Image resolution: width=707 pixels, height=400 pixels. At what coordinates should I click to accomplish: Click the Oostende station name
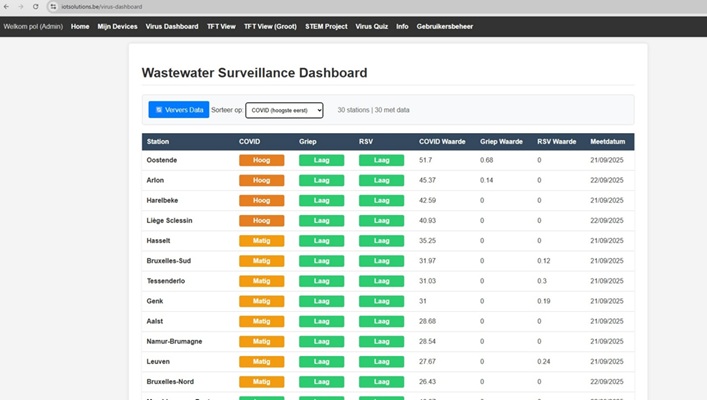pyautogui.click(x=161, y=160)
